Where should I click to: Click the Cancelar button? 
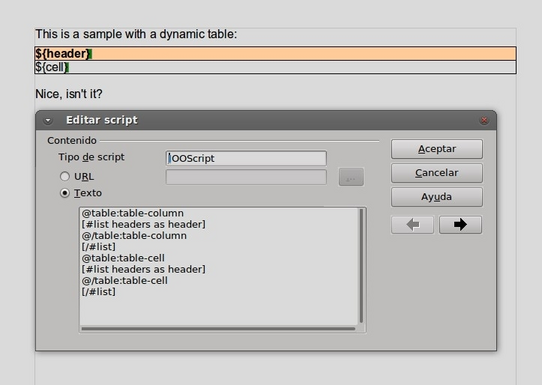tap(437, 173)
